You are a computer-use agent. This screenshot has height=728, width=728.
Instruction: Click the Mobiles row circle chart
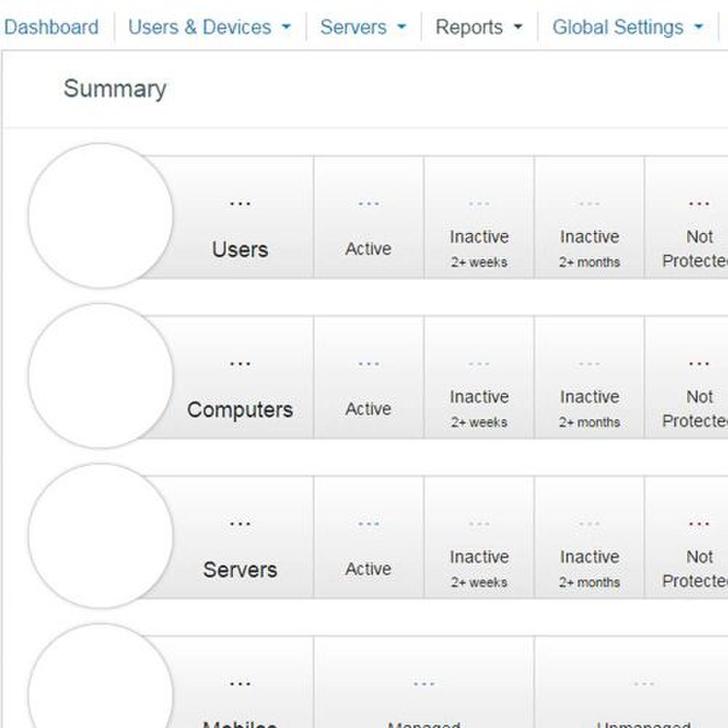click(x=100, y=676)
